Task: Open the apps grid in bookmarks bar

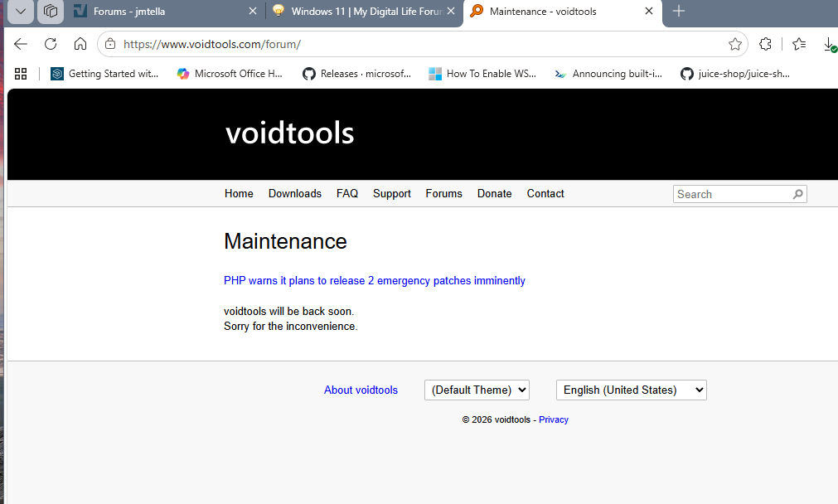Action: (21, 74)
